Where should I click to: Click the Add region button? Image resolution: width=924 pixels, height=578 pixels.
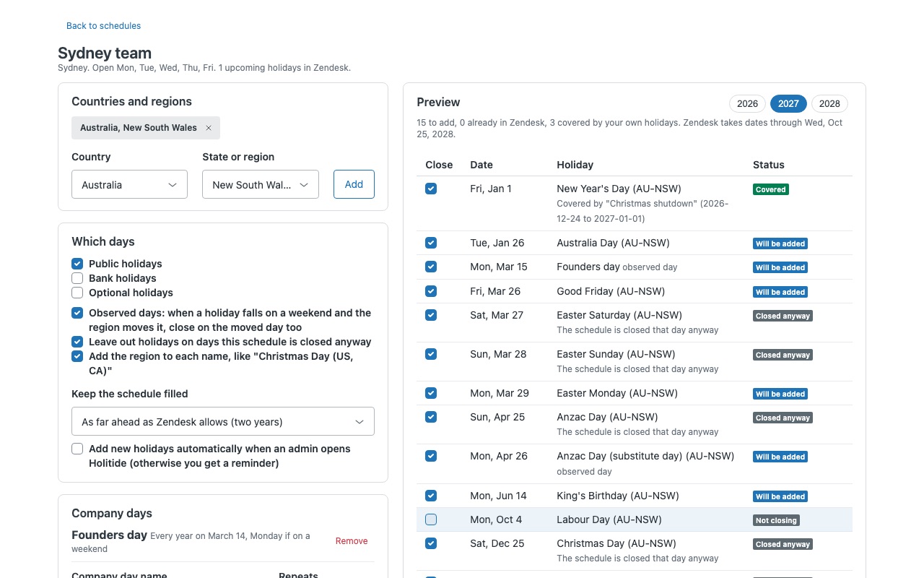click(354, 184)
